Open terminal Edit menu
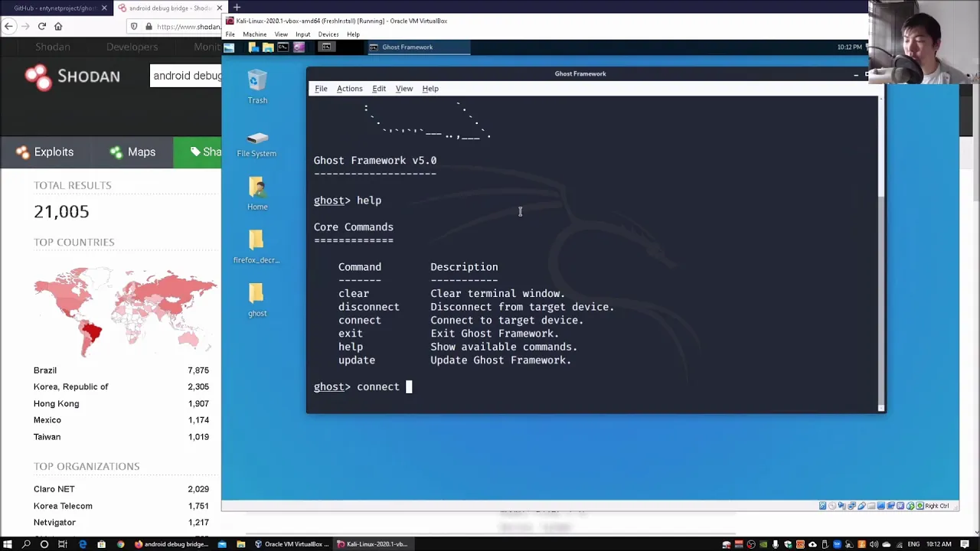 379,89
